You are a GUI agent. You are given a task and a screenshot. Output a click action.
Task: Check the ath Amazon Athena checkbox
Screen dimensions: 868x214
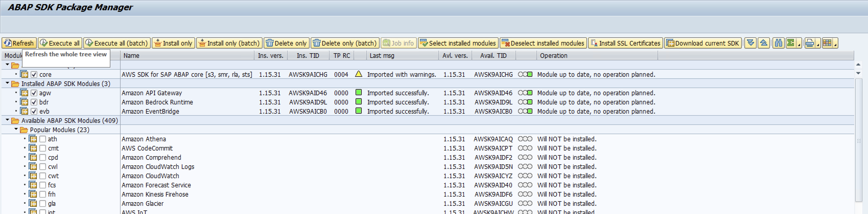click(42, 139)
